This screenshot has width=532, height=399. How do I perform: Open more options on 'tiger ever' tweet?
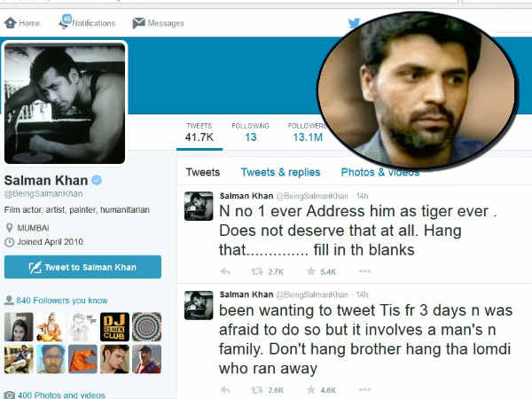click(x=364, y=271)
